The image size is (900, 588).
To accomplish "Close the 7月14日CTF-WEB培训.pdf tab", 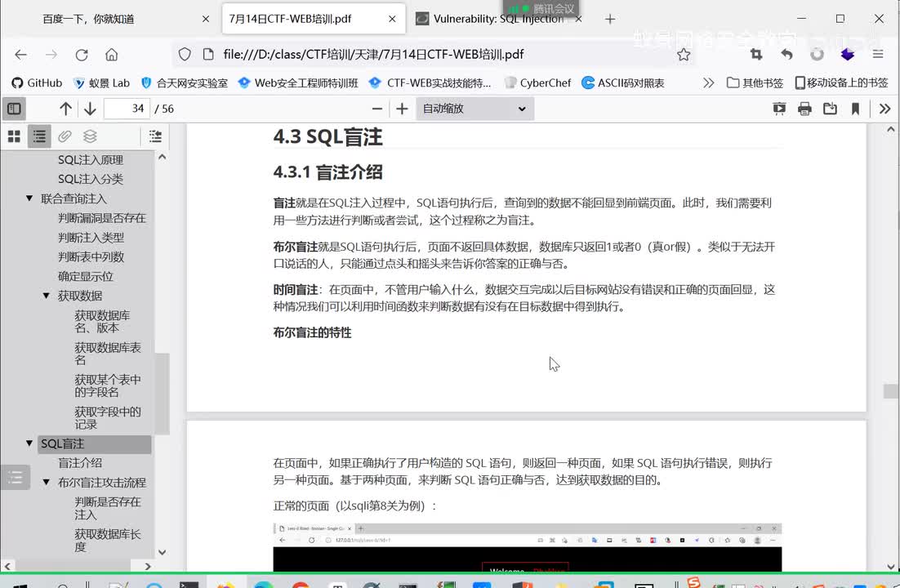I will [x=392, y=19].
